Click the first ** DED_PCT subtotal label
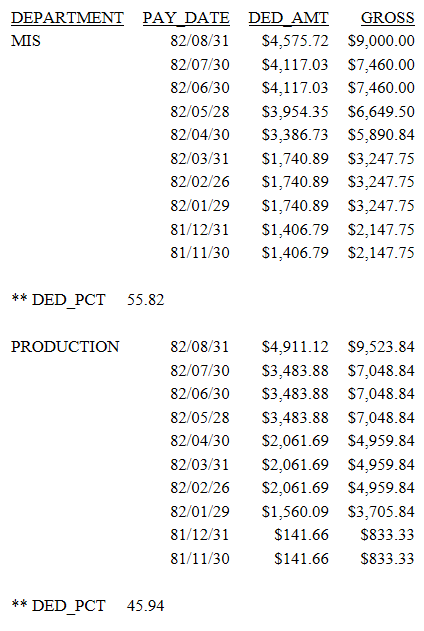The width and height of the screenshot is (424, 631). [x=59, y=300]
